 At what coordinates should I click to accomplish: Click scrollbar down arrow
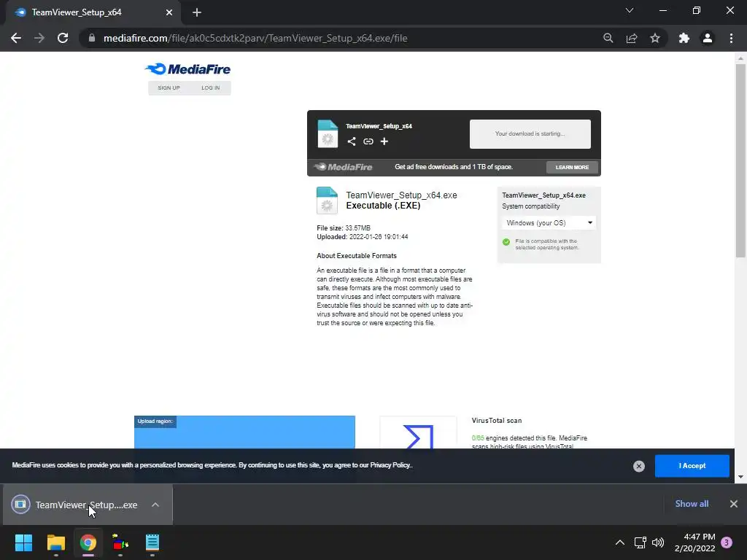click(740, 477)
